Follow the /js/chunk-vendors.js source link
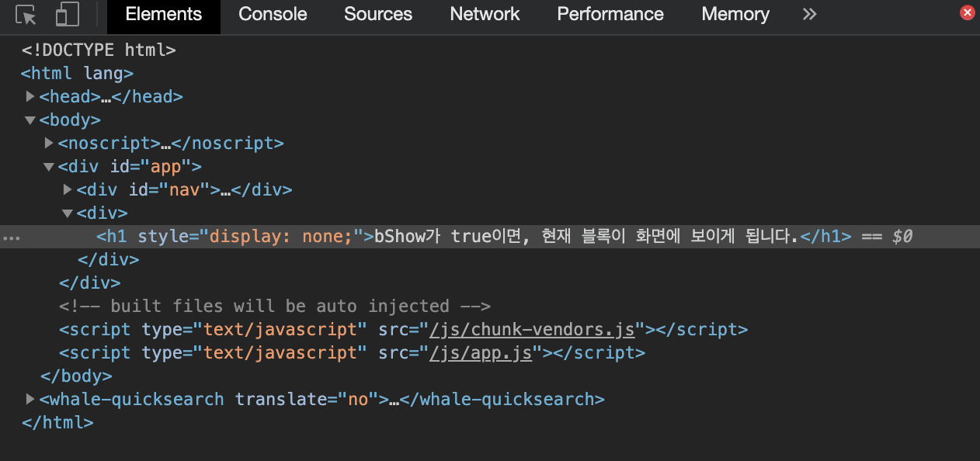 (532, 330)
